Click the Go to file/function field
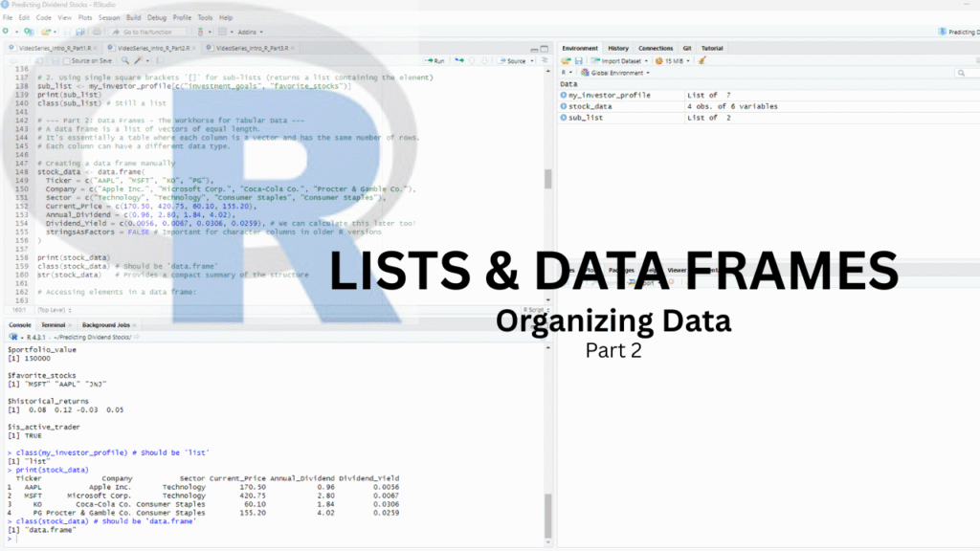 pos(153,32)
